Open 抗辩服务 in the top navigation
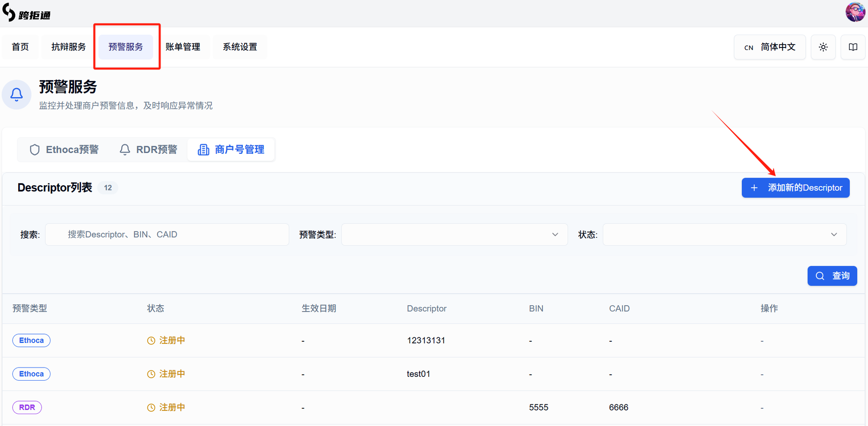 [69, 47]
